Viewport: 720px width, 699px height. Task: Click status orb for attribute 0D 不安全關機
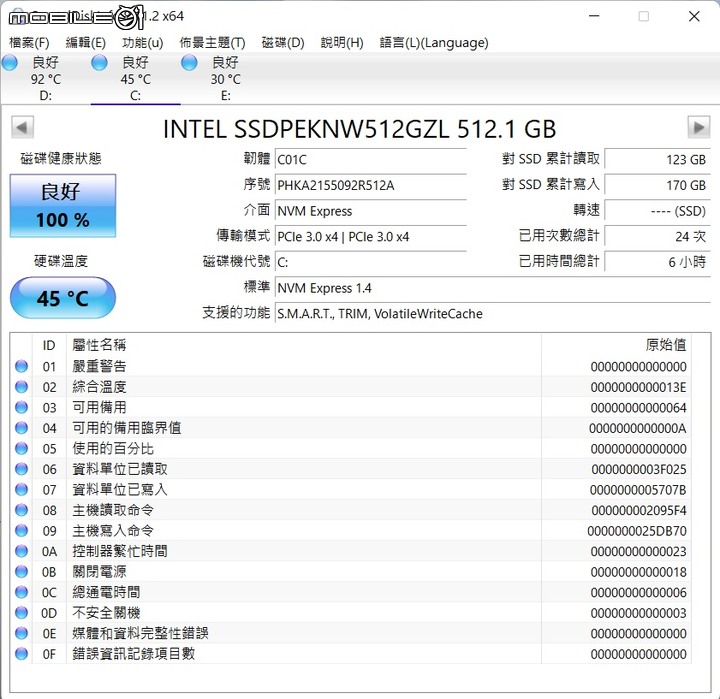coord(21,613)
